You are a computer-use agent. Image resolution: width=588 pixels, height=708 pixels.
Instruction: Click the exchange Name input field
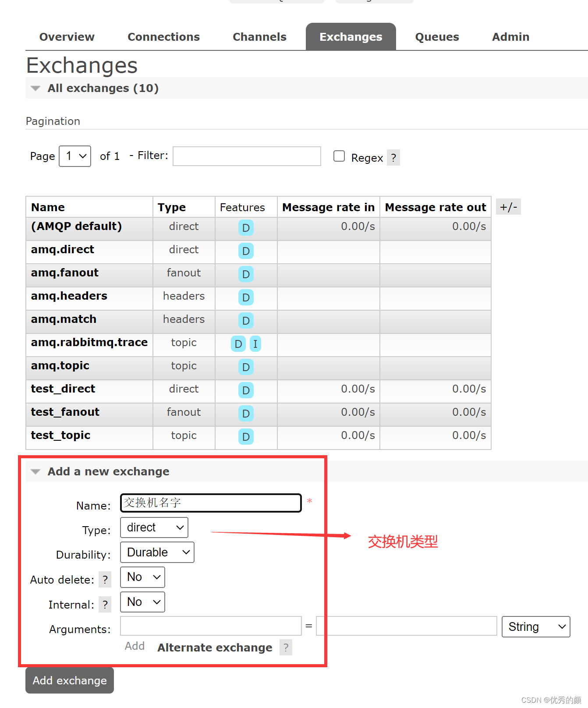click(x=211, y=503)
